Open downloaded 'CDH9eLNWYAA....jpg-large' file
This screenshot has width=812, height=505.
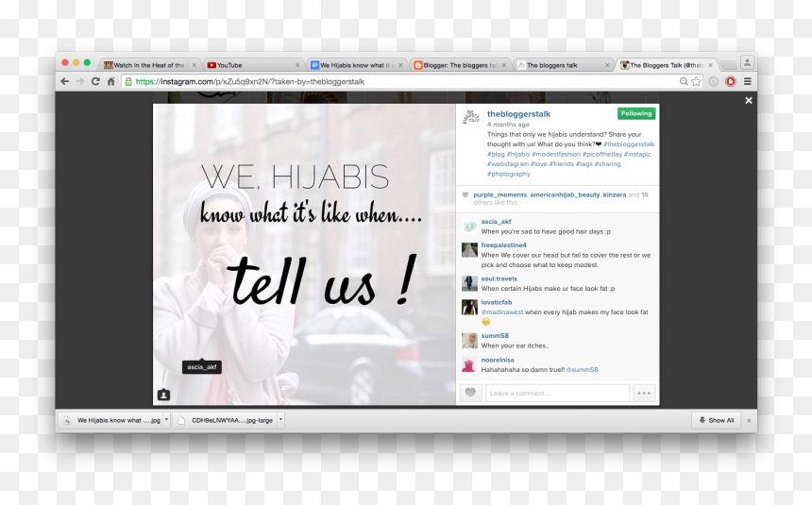pos(227,420)
